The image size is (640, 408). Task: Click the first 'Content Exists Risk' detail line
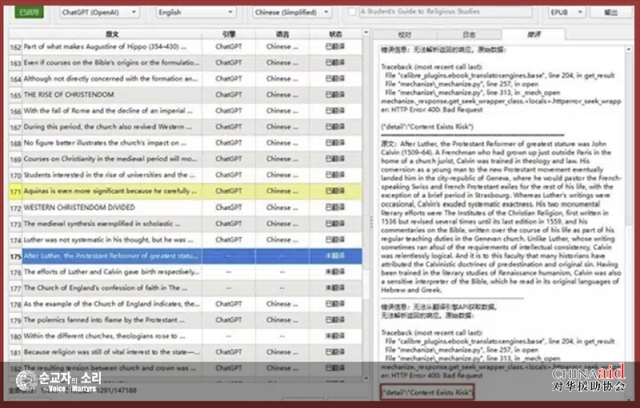(x=427, y=126)
